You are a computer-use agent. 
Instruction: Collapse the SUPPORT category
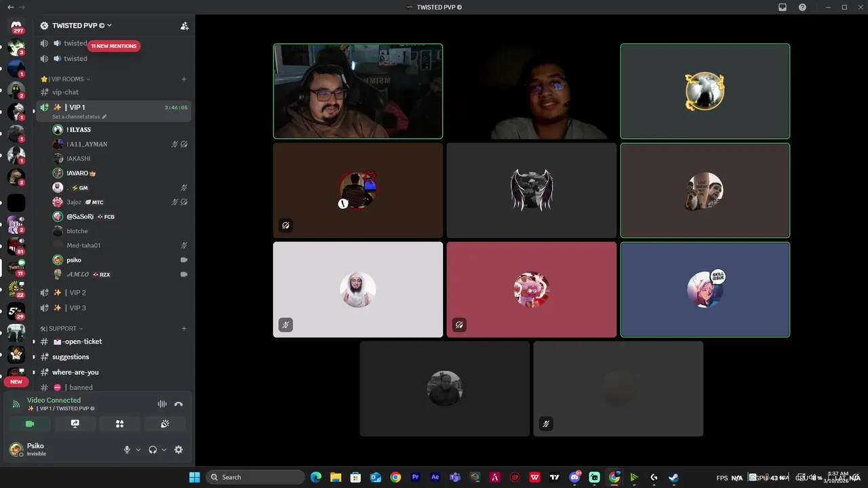tap(62, 329)
